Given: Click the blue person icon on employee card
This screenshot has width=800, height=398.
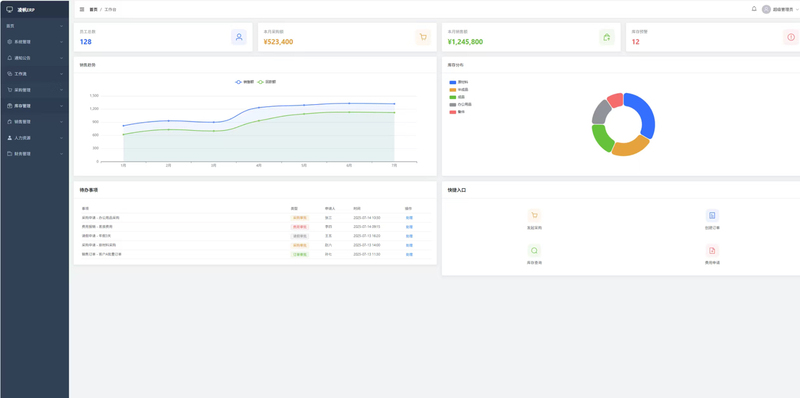Looking at the screenshot, I should pos(239,37).
